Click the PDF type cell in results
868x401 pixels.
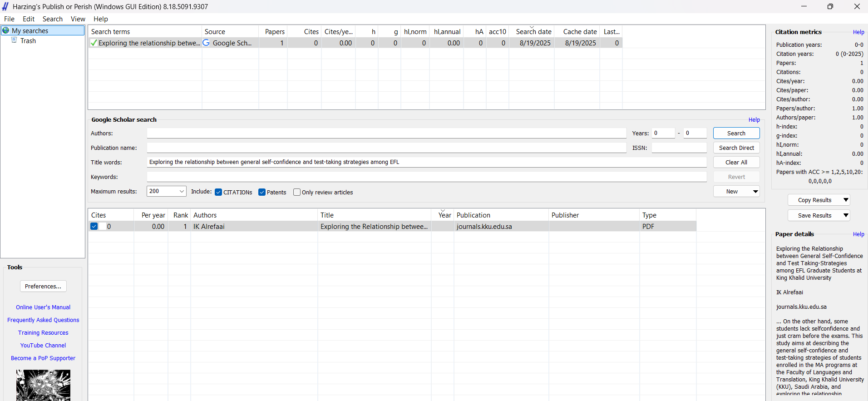(668, 226)
